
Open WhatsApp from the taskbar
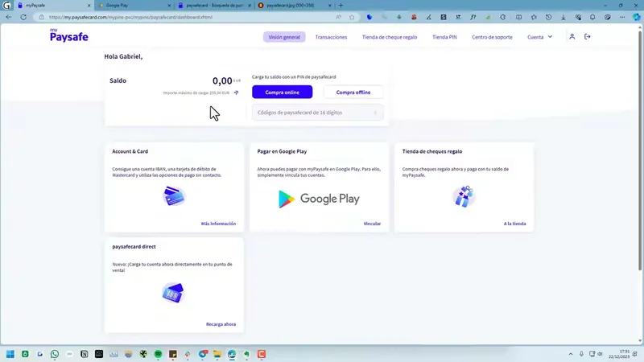coord(55,354)
